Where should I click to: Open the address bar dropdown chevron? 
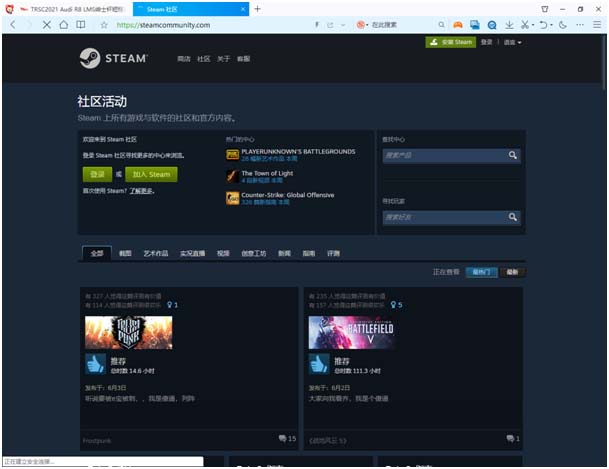[343, 25]
